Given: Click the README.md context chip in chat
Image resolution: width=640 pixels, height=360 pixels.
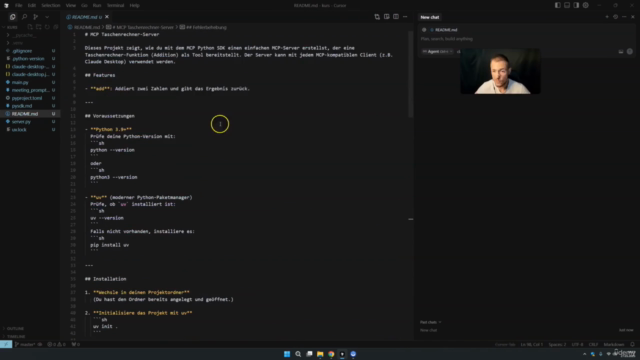Looking at the screenshot, I should point(444,30).
